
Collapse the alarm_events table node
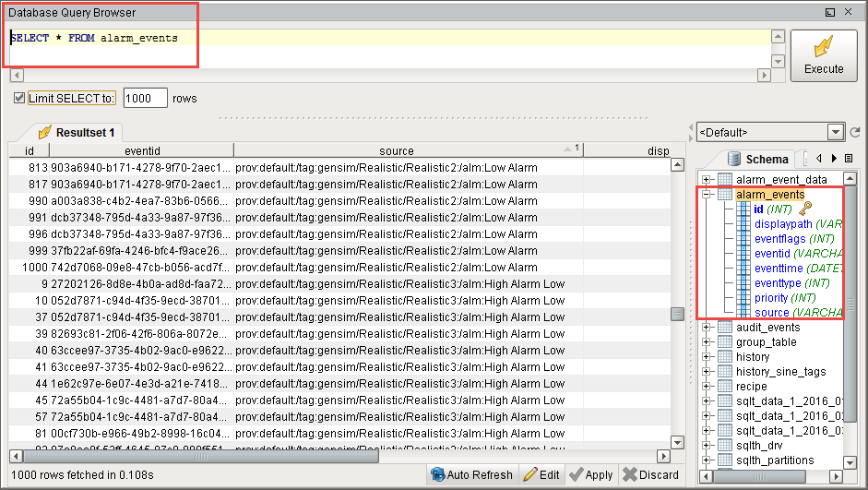[x=707, y=195]
